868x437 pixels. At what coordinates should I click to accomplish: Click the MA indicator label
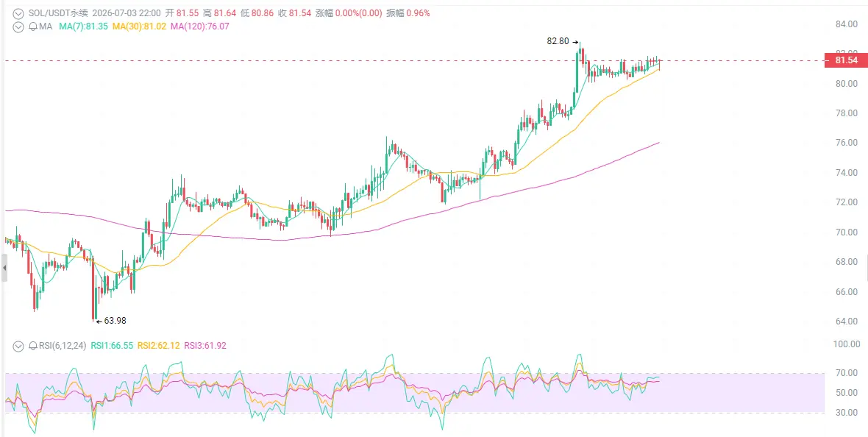coord(44,26)
